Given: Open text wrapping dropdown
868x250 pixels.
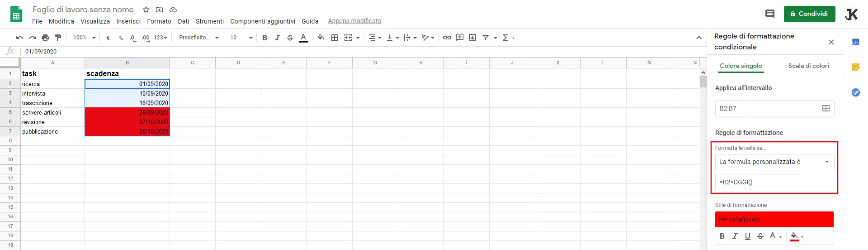Looking at the screenshot, I should [410, 38].
